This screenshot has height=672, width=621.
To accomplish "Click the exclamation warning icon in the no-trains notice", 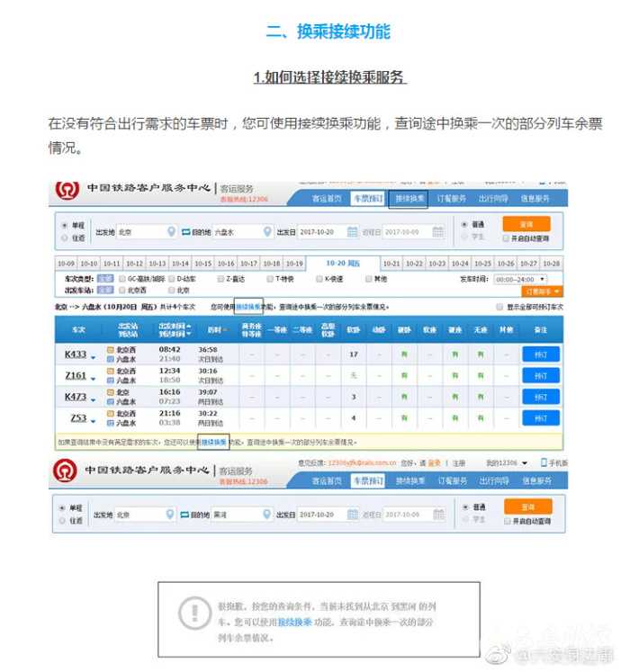I will 193,613.
